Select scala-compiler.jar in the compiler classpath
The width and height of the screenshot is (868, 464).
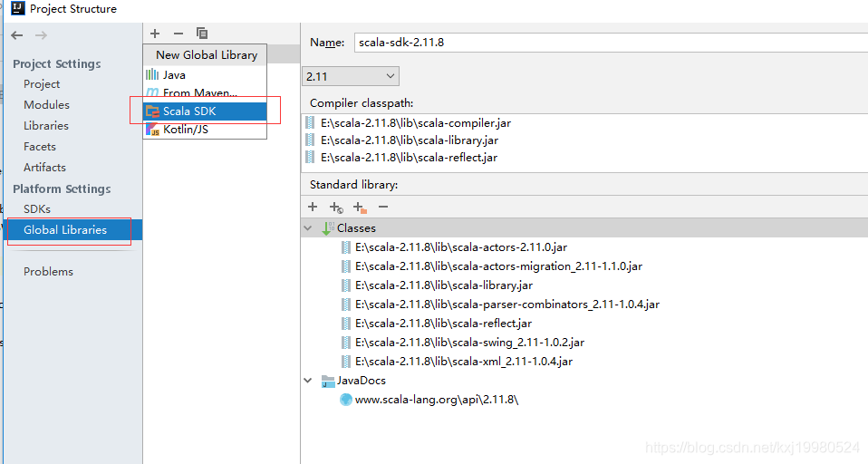[x=416, y=123]
